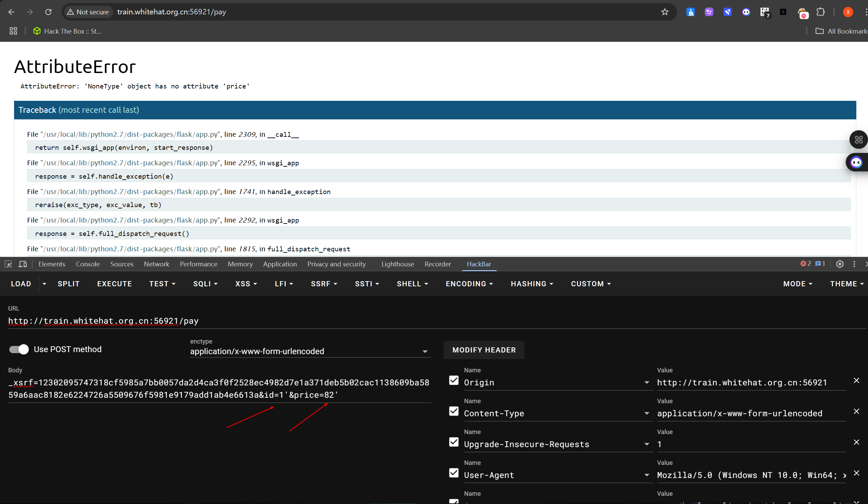Uncheck the Content-Type header checkbox
Screen dimensions: 868x504
pos(454,411)
